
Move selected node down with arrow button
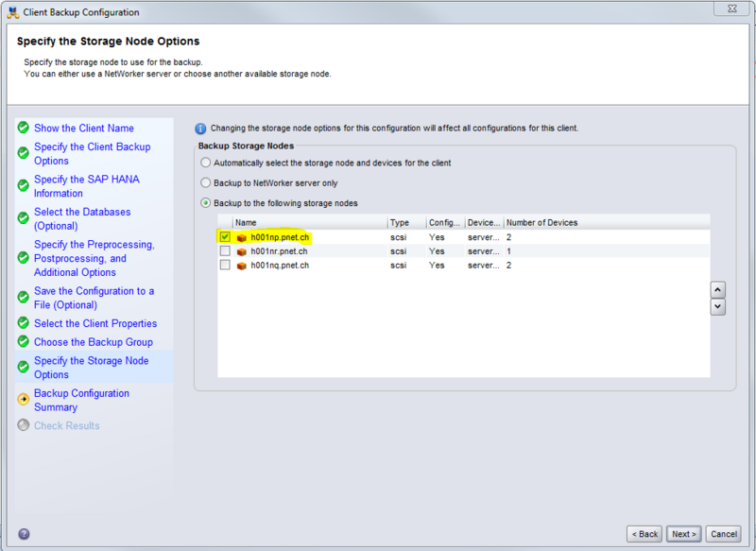click(x=718, y=306)
